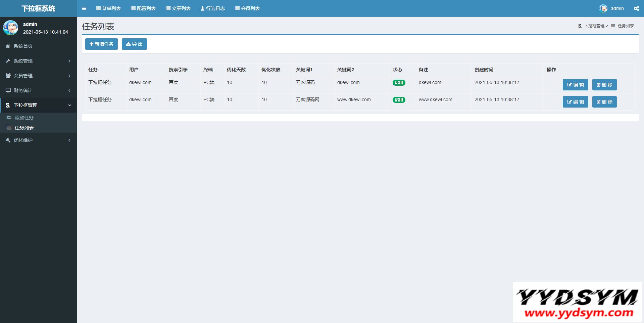Edit the task with keyword 刀客源码网
This screenshot has height=323, width=644.
(575, 102)
